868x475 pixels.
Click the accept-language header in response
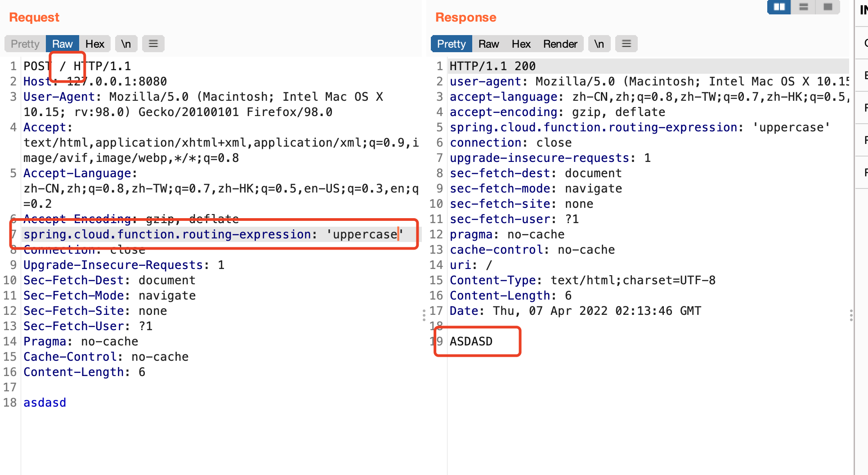pos(649,97)
